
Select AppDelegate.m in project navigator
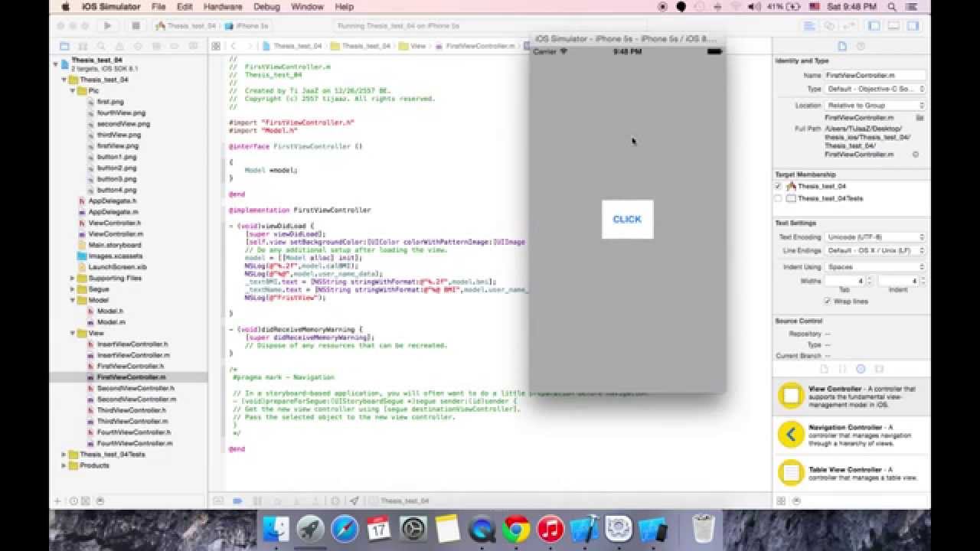pyautogui.click(x=113, y=212)
